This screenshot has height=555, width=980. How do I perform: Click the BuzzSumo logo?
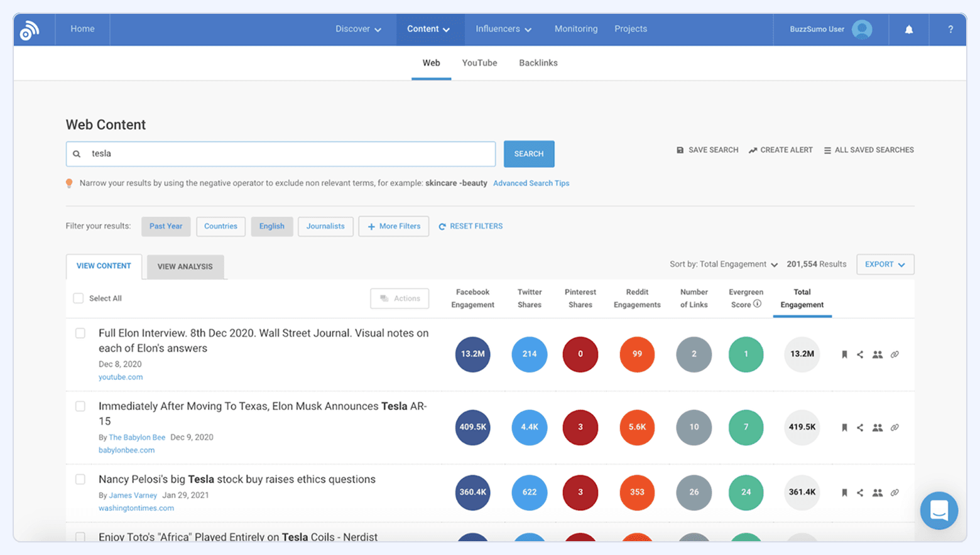30,29
